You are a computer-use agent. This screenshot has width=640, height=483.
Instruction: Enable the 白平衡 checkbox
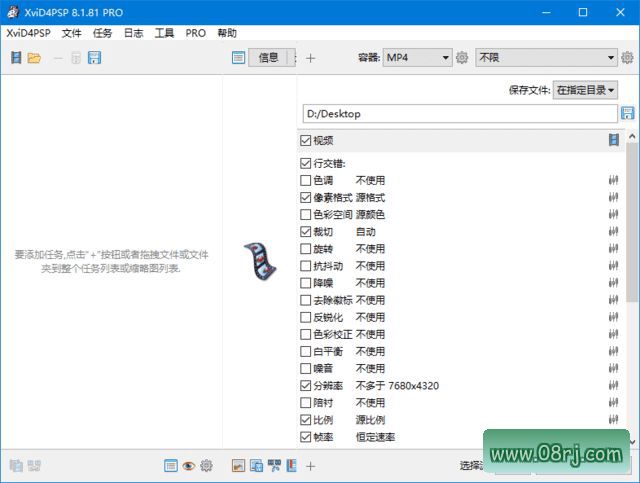coord(305,351)
